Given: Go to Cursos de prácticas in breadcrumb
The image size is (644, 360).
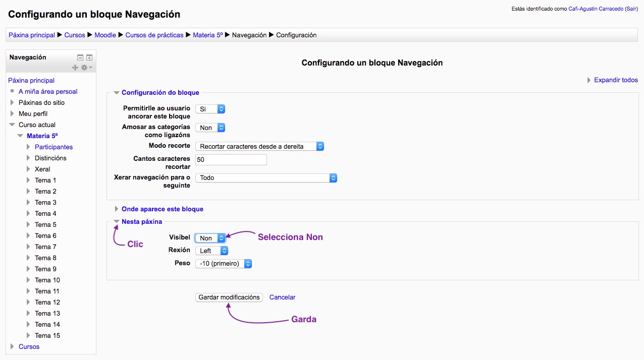Looking at the screenshot, I should [154, 35].
